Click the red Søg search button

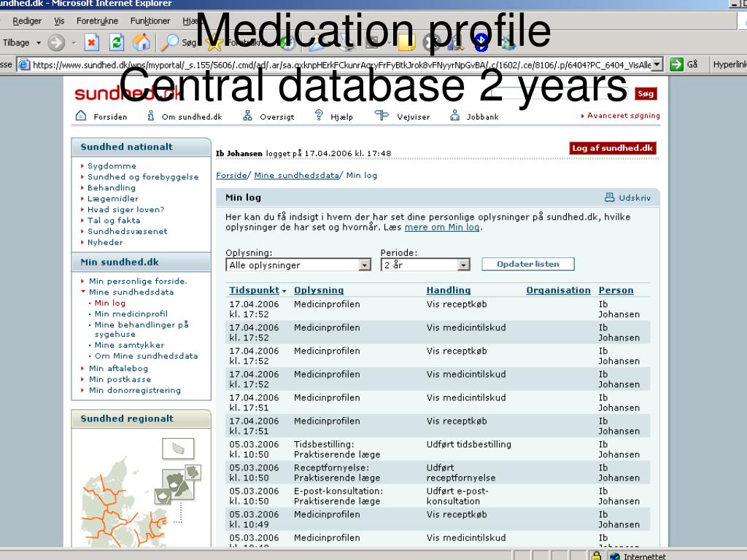pos(646,93)
